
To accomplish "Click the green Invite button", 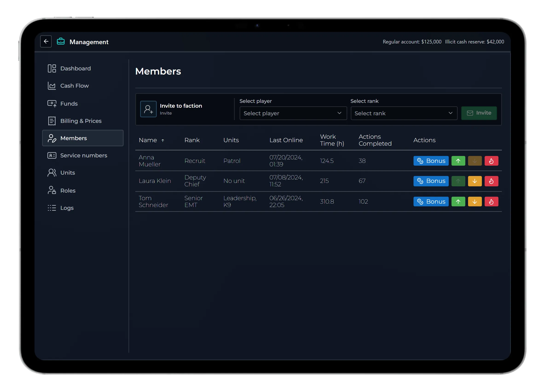I will [x=479, y=113].
